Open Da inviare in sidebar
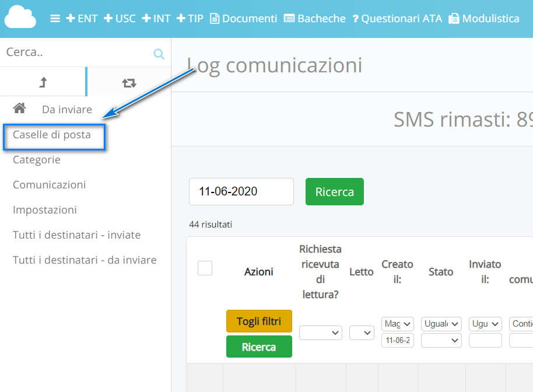 pyautogui.click(x=67, y=110)
